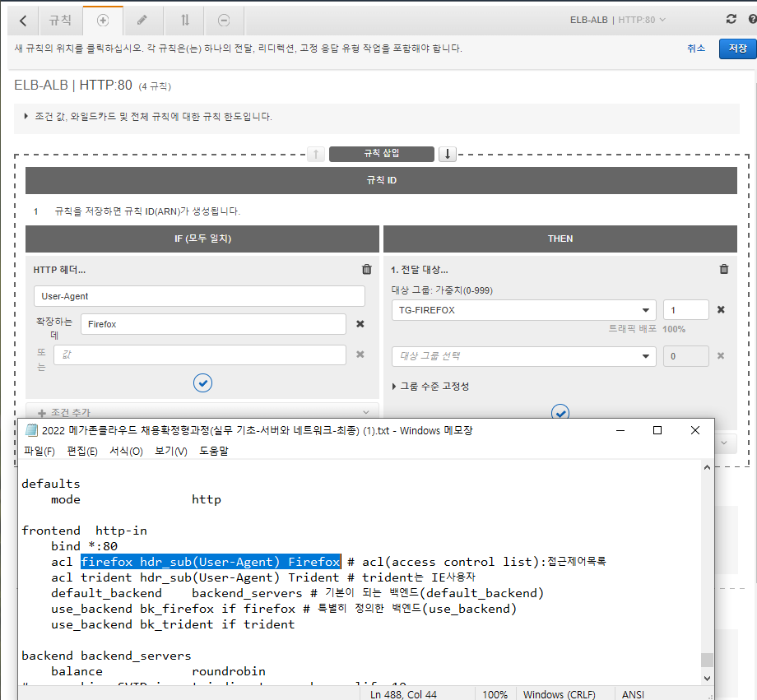Click the 취소 link

pos(695,49)
